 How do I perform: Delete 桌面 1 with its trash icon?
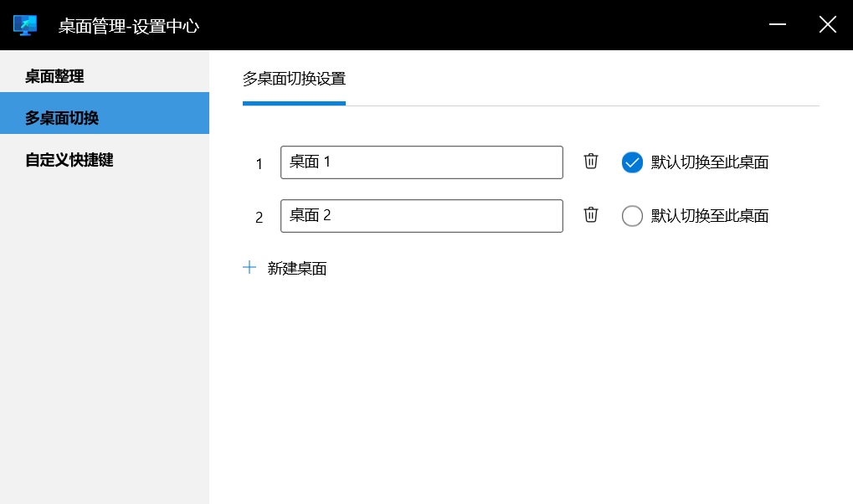[591, 162]
